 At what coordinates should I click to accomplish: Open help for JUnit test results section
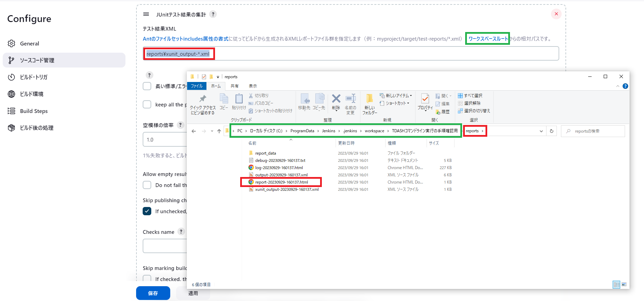point(213,14)
